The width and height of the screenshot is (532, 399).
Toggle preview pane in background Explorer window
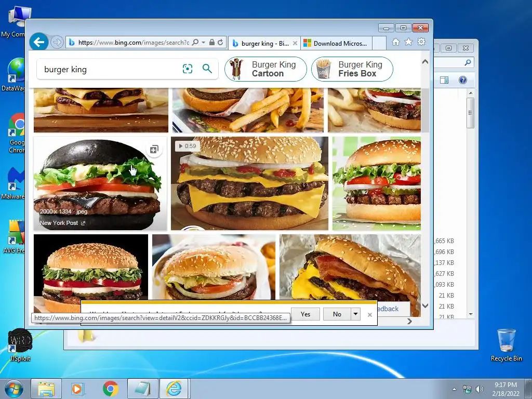(444, 80)
